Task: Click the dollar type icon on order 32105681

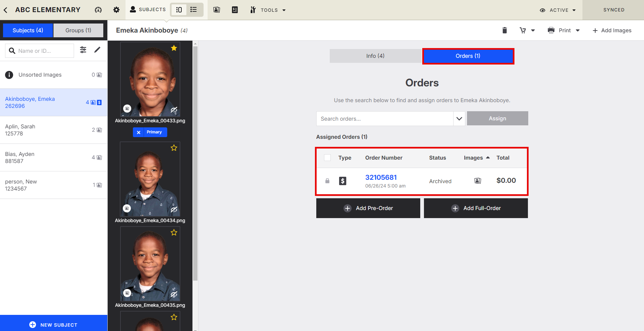Action: coord(343,181)
